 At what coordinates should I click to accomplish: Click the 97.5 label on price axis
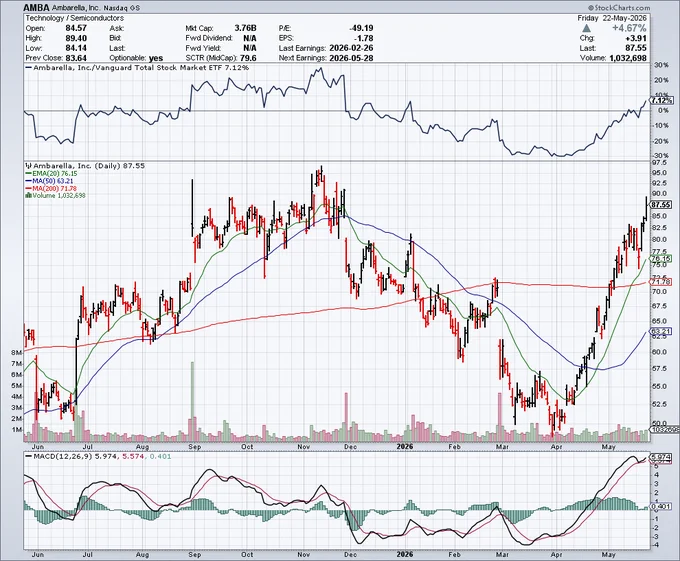pos(658,163)
